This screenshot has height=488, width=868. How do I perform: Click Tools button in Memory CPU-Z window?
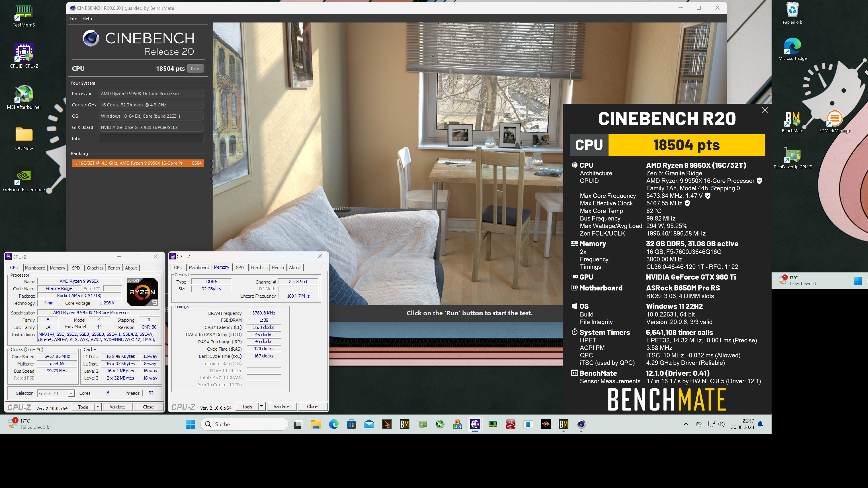click(x=247, y=406)
